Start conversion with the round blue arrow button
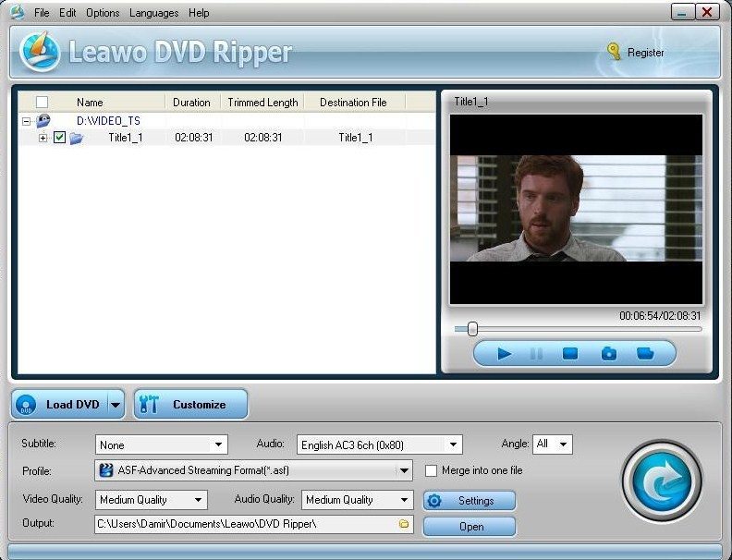This screenshot has height=560, width=732. [662, 481]
